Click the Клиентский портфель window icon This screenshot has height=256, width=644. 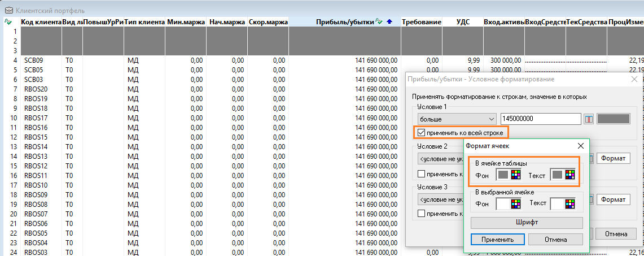click(8, 11)
